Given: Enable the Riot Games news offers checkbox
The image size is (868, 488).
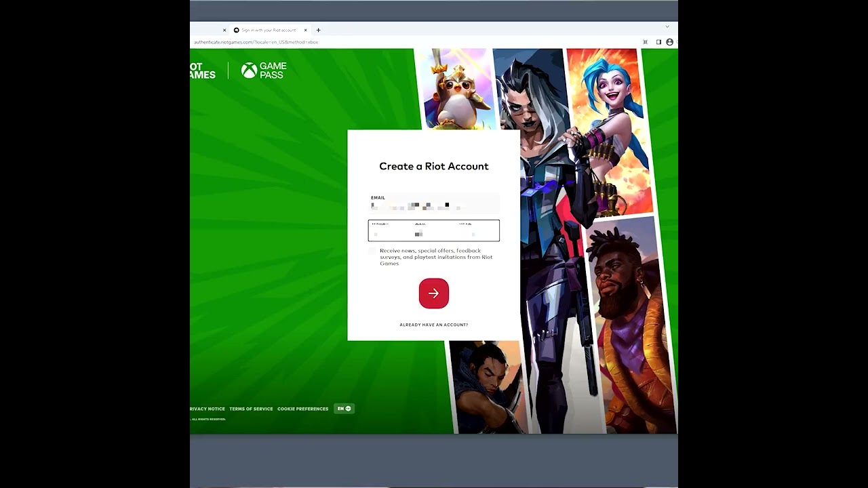Looking at the screenshot, I should pyautogui.click(x=372, y=251).
